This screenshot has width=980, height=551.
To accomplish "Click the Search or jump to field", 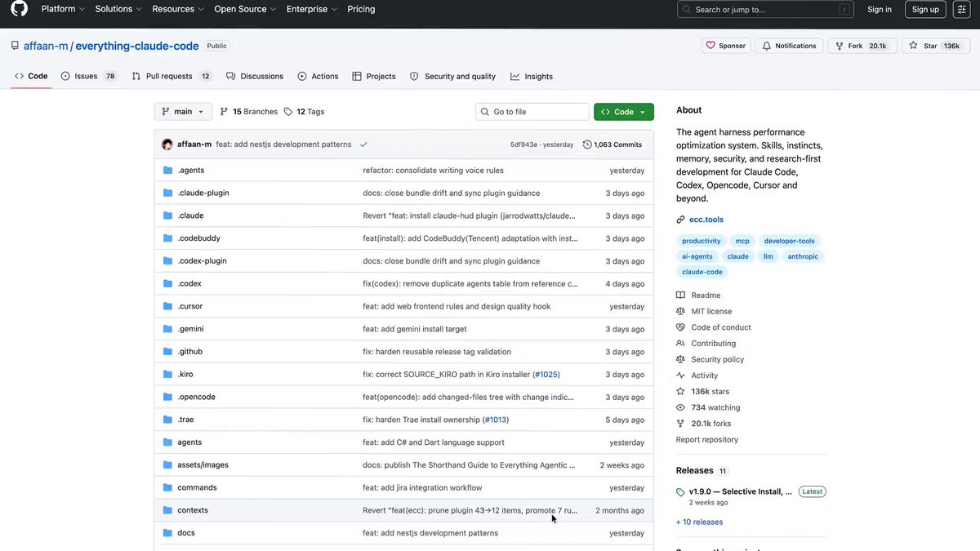I will [765, 9].
